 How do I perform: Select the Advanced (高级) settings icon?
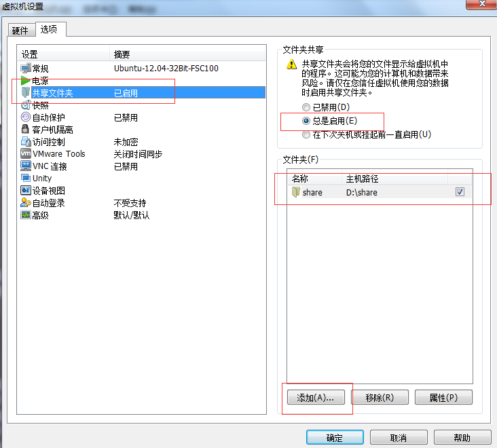pos(26,215)
